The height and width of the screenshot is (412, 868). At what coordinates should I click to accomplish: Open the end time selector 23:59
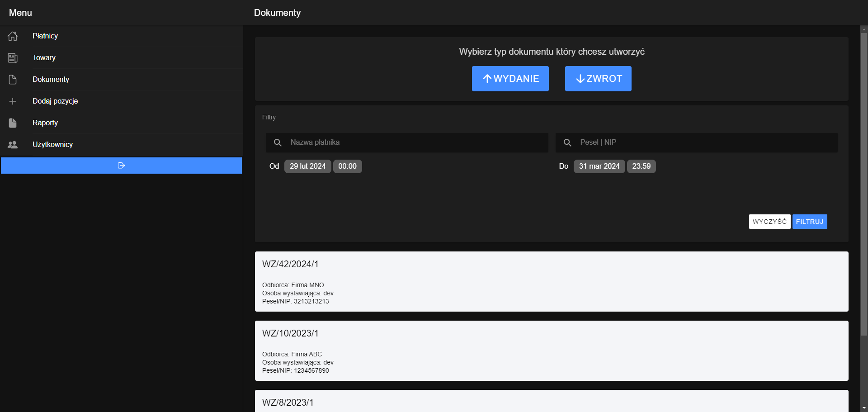(x=641, y=166)
